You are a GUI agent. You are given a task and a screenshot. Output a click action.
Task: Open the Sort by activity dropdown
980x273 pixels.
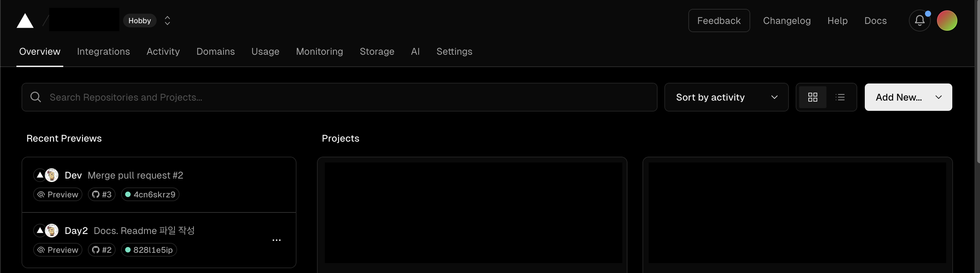[726, 97]
